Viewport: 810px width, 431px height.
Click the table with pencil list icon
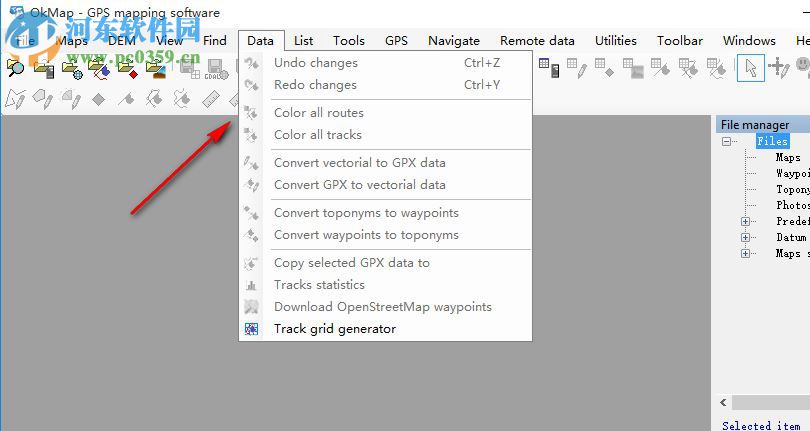coord(577,68)
